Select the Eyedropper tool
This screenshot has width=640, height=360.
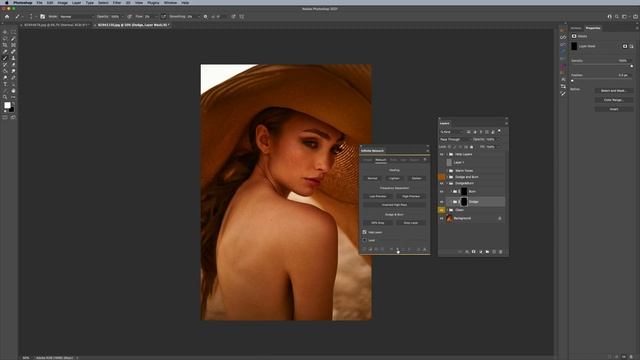tap(5, 51)
